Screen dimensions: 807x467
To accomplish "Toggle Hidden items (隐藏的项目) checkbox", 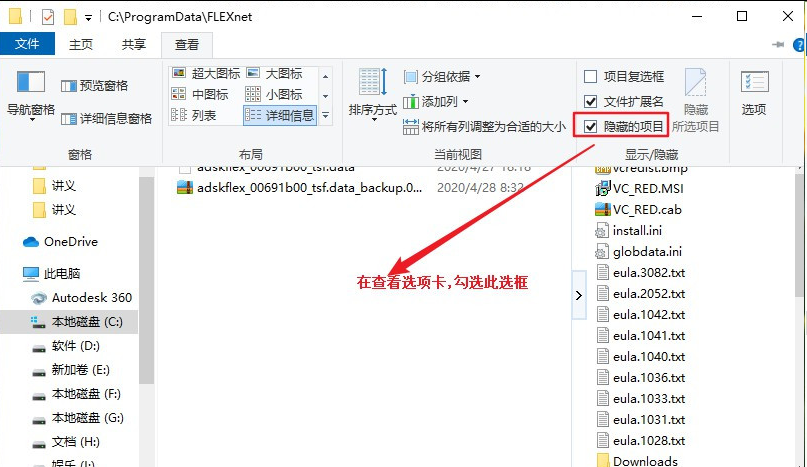I will (624, 126).
